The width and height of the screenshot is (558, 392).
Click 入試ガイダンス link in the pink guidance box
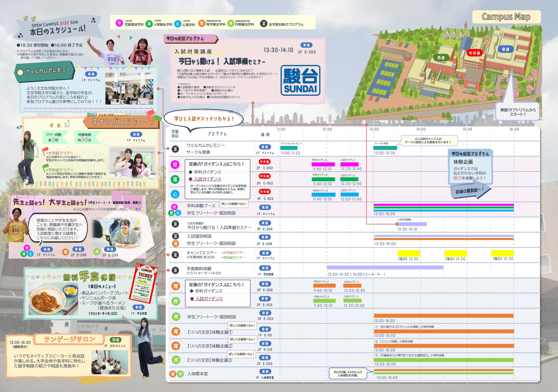tap(207, 179)
